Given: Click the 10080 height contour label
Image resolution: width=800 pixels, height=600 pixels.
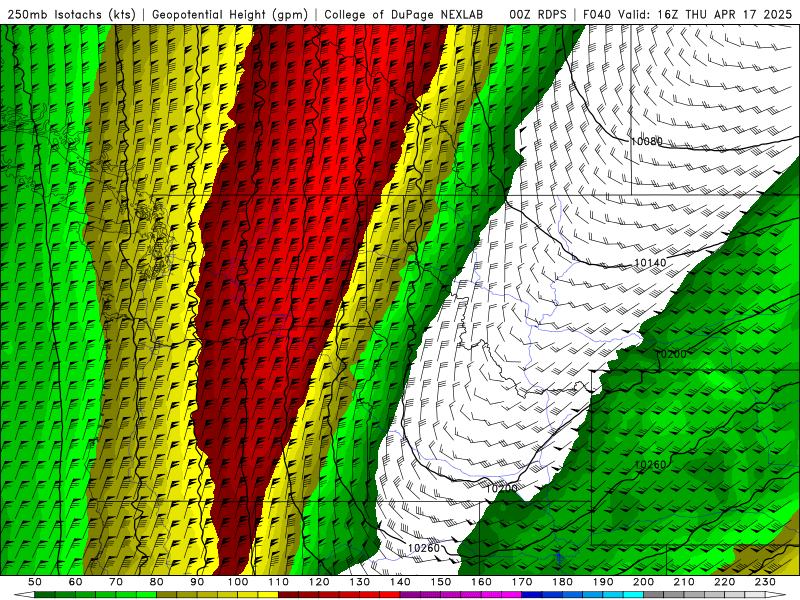Looking at the screenshot, I should 646,141.
